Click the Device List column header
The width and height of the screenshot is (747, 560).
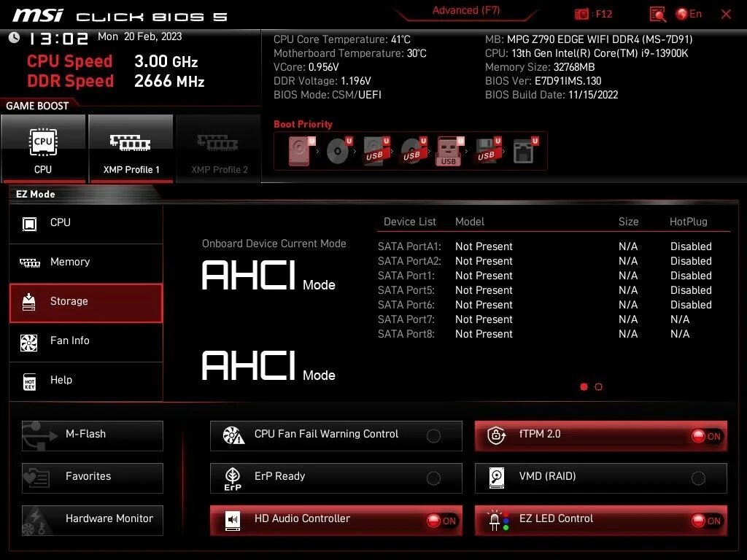[410, 222]
